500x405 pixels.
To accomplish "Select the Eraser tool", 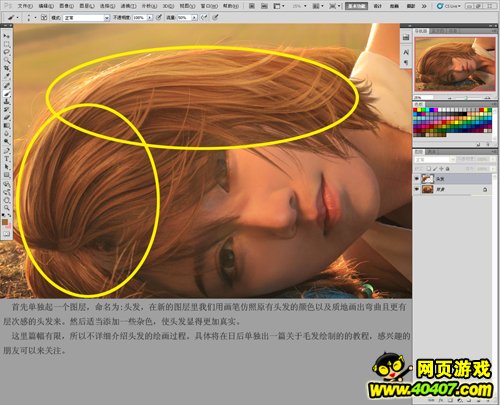I will (x=6, y=118).
